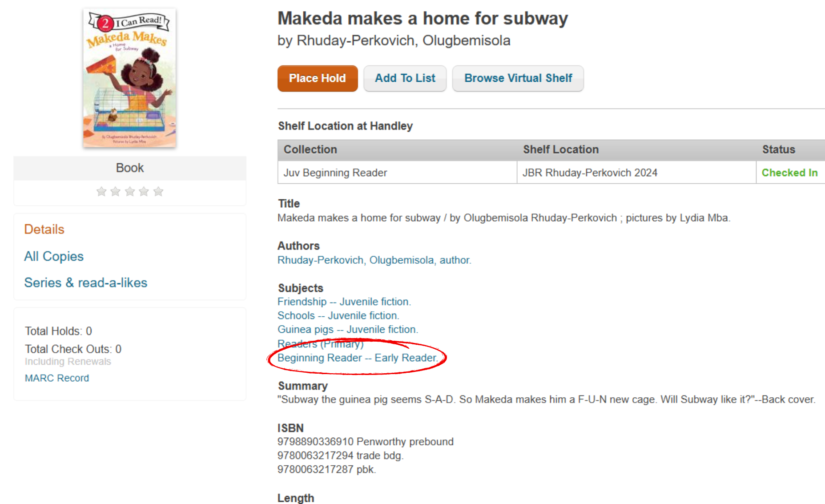Select Guinea pigs -- Juvenile fiction subject

[x=347, y=330]
